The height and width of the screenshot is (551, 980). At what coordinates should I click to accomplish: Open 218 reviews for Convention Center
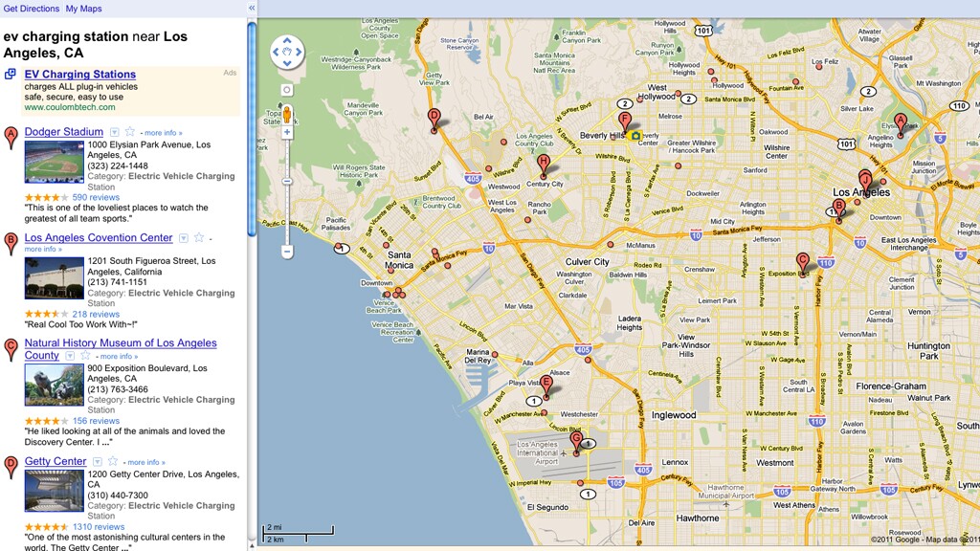[x=96, y=314]
